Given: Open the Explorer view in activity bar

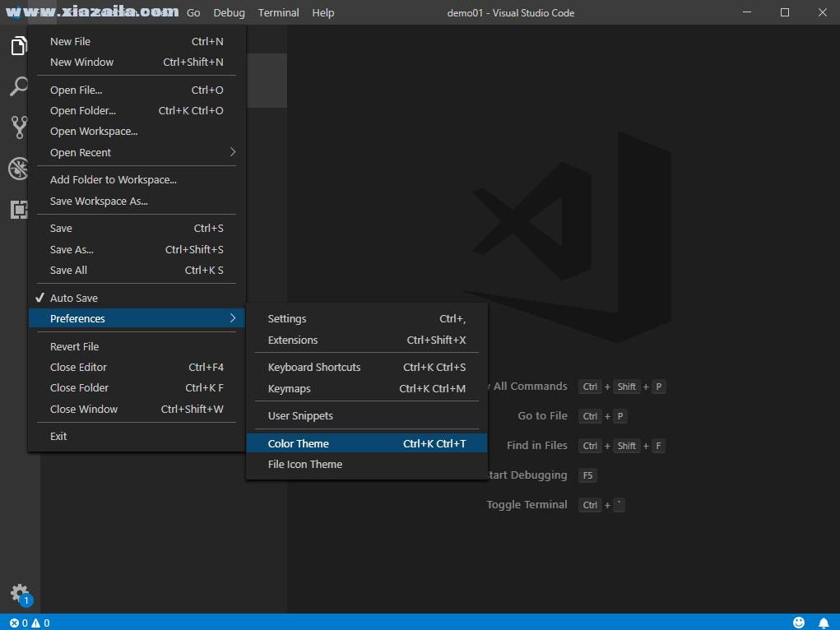Looking at the screenshot, I should (x=19, y=45).
